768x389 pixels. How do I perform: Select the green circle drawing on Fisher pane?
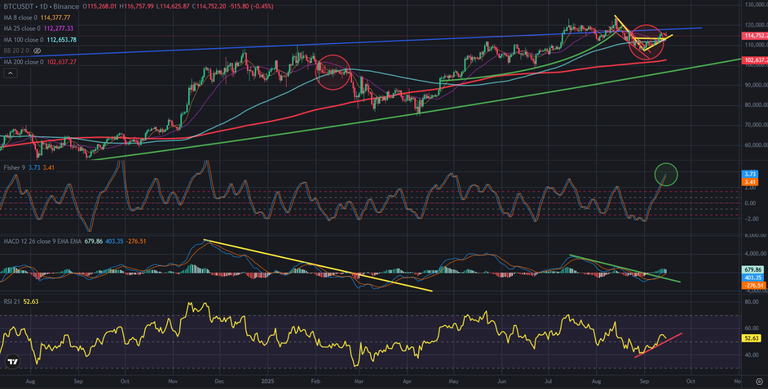tap(666, 174)
